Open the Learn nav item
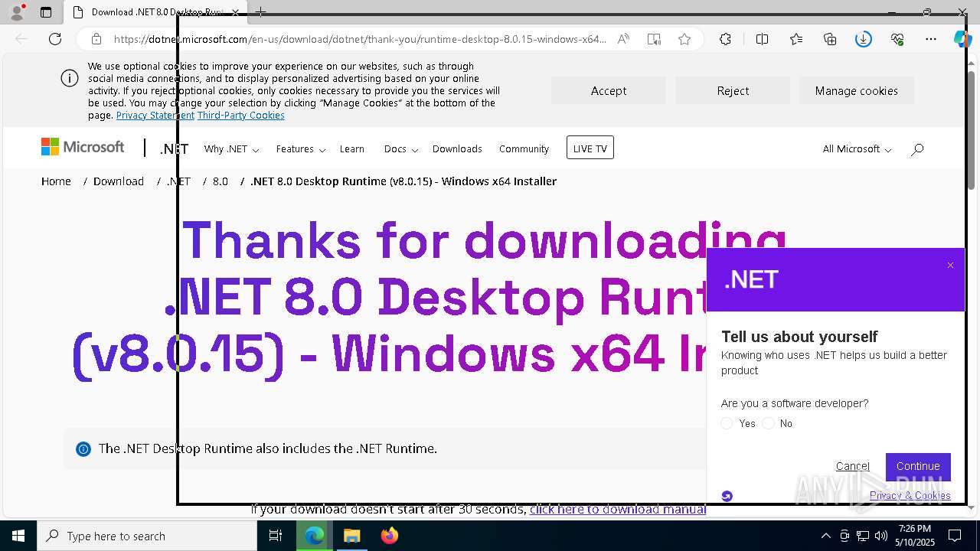The width and height of the screenshot is (980, 551). [352, 149]
